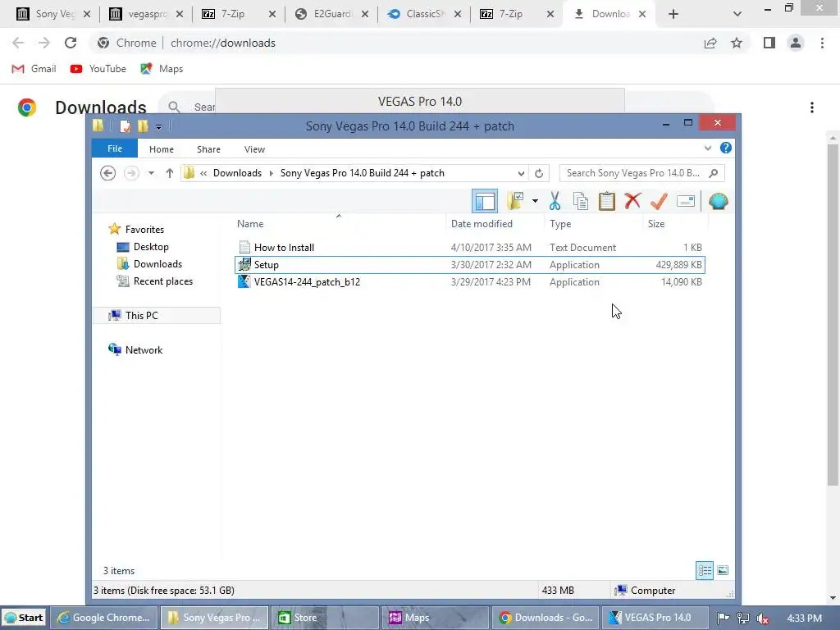
Task: Open Downloads page more actions menu
Action: 812,107
